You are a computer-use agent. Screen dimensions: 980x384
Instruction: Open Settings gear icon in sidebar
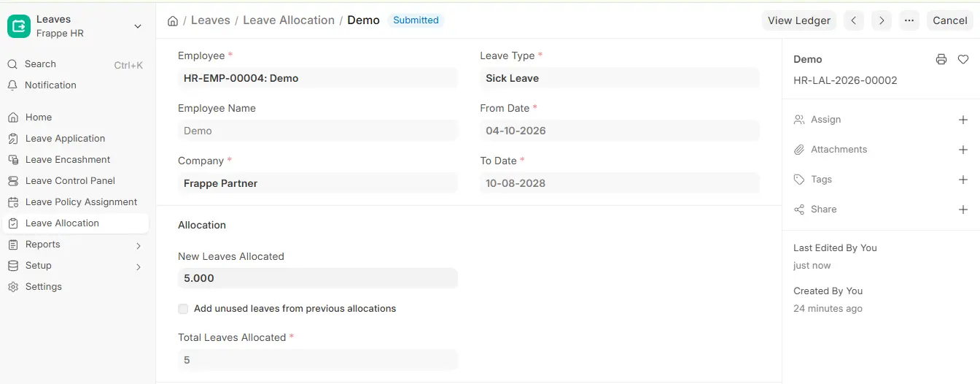click(x=12, y=287)
